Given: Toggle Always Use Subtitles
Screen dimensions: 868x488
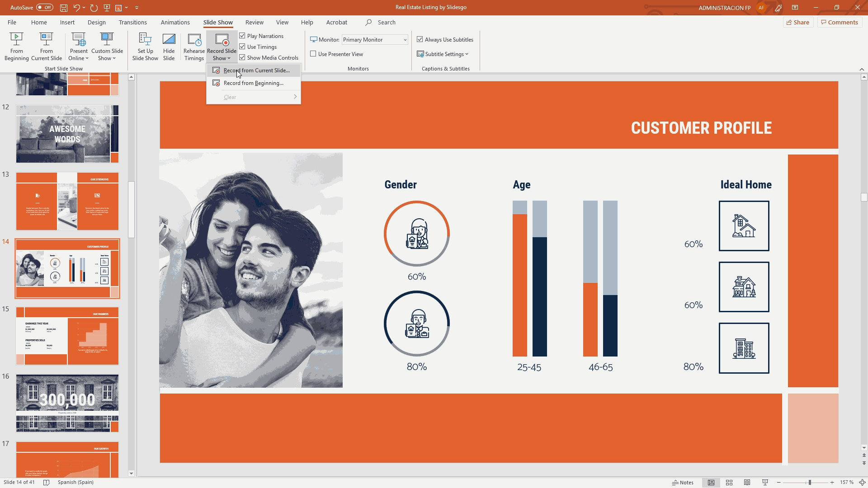Looking at the screenshot, I should click(x=420, y=39).
